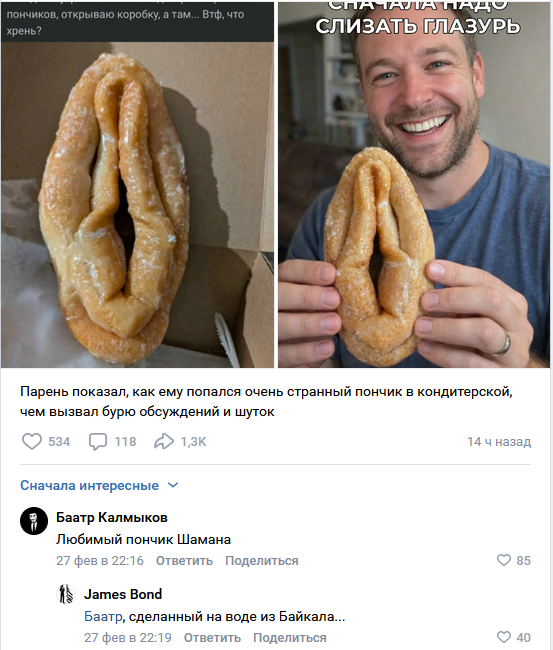Image resolution: width=553 pixels, height=650 pixels.
Task: Click the Баатр mention in James Bond's reply
Action: click(103, 616)
